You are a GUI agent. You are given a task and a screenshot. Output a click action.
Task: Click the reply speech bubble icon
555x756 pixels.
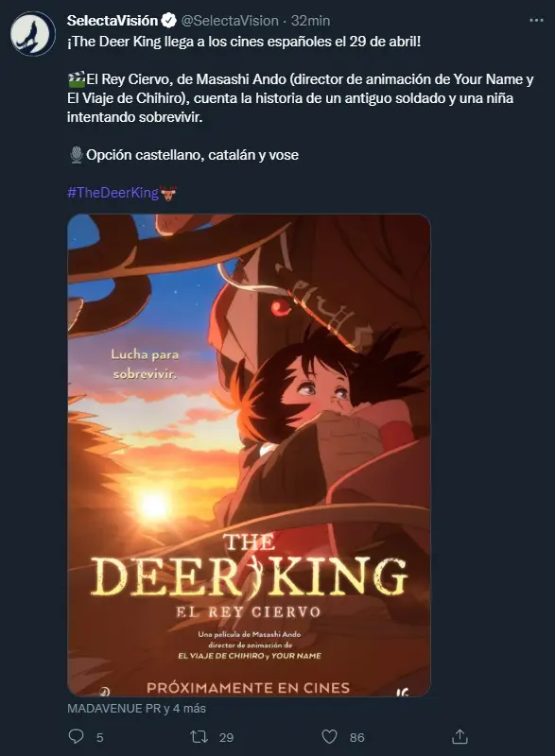(x=77, y=736)
